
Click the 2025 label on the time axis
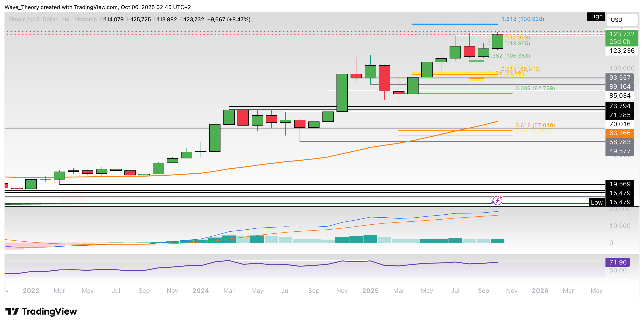coord(370,291)
